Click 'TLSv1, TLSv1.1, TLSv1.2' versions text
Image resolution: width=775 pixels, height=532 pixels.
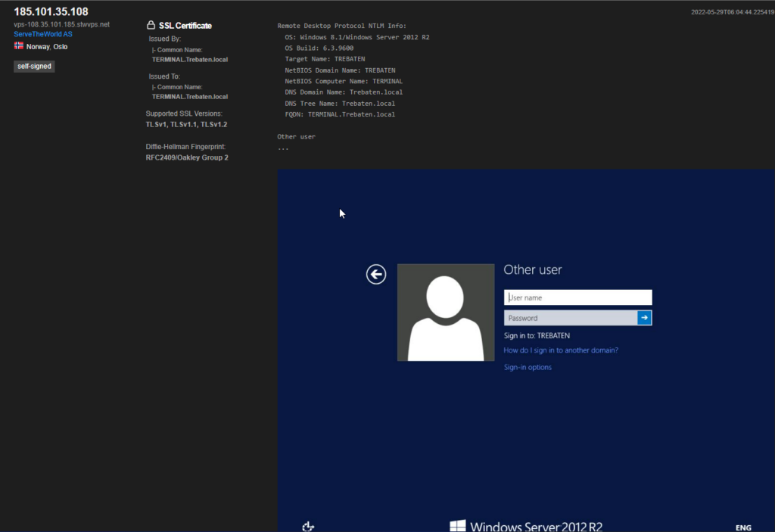[x=186, y=125]
